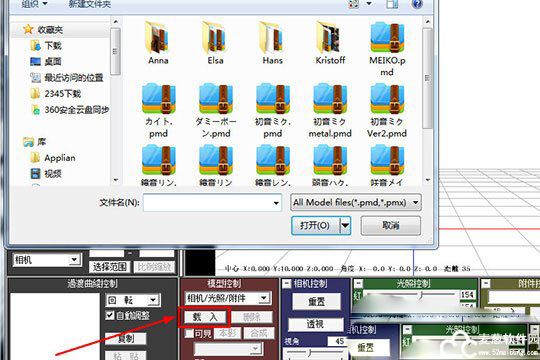
Task: Select the 库 libraries node
Action: 34,142
